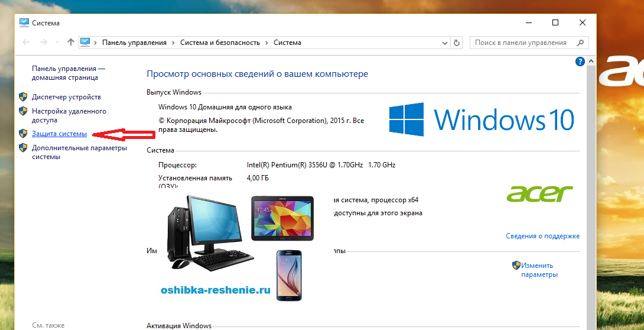Image resolution: width=644 pixels, height=330 pixels.
Task: Focus the Поиск в панели управления field
Action: click(521, 43)
